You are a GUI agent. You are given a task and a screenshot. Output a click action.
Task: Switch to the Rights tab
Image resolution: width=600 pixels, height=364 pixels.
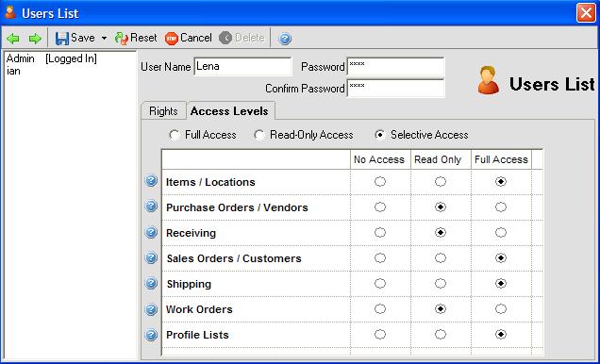164,111
